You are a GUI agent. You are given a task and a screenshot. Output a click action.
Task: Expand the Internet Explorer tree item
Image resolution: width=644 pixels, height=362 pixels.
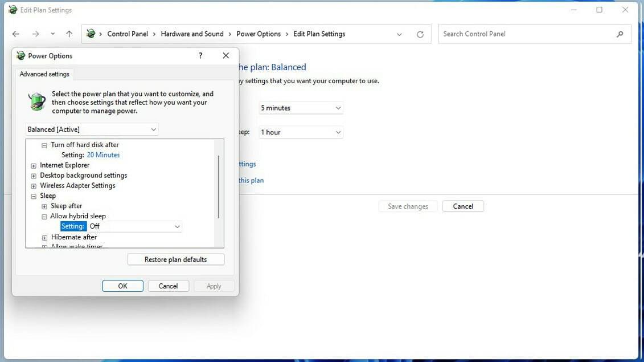(x=33, y=165)
